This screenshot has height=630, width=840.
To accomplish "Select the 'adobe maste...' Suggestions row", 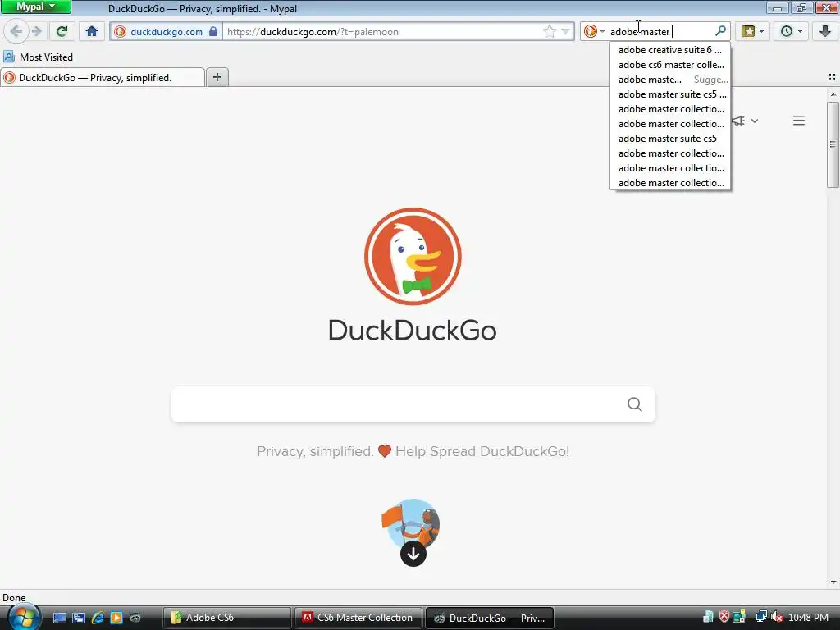I will pos(670,80).
